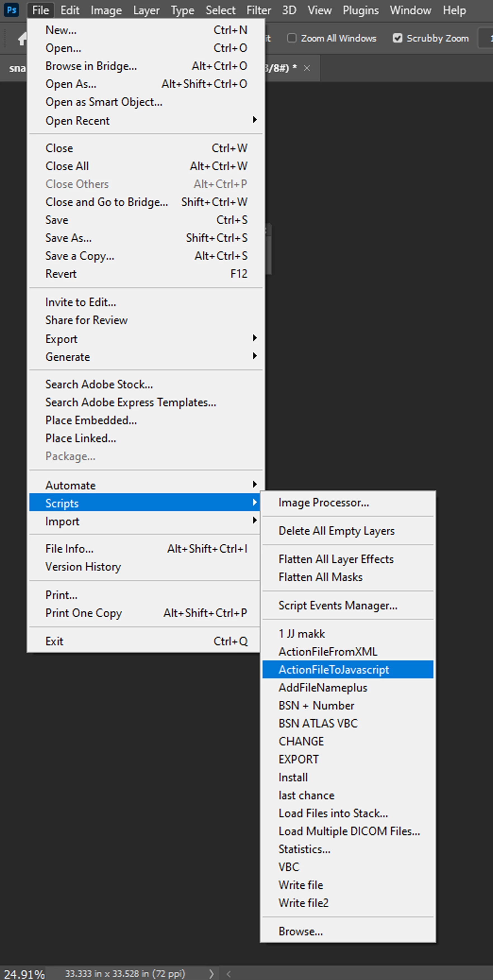Select Share for Review
The height and width of the screenshot is (980, 493).
pos(146,320)
